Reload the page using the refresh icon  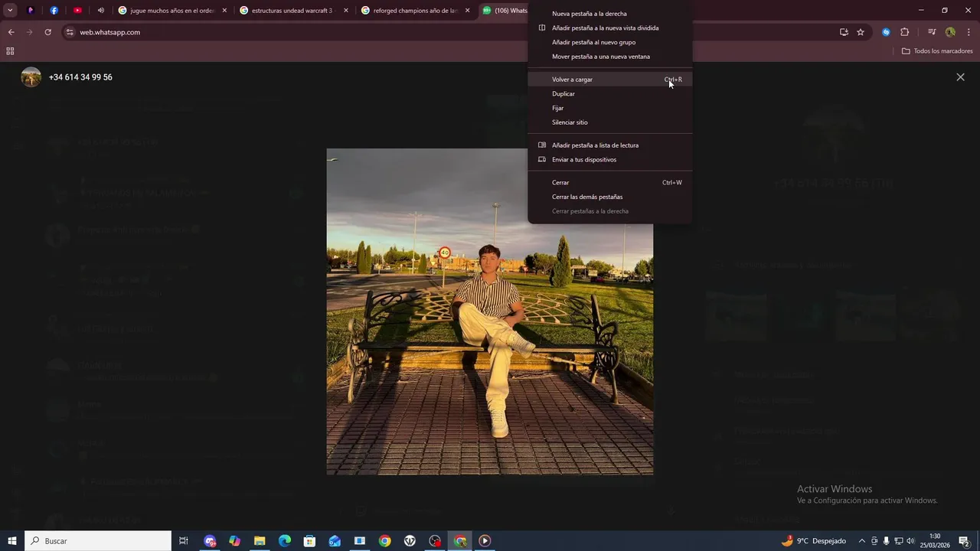pos(47,32)
